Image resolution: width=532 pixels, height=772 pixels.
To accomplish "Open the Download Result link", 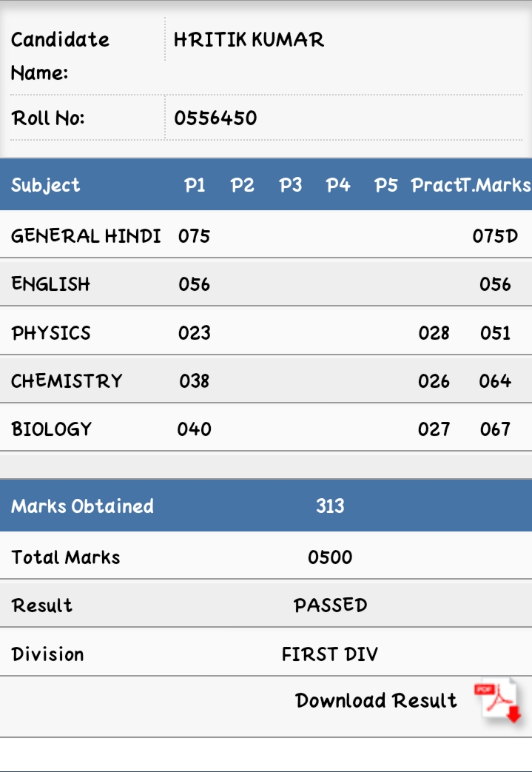I will coord(376,701).
